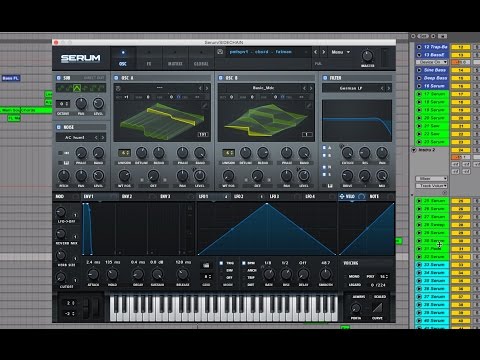Toggle the LFO BPM sync checkbox
This screenshot has width=480, height=360.
click(244, 263)
